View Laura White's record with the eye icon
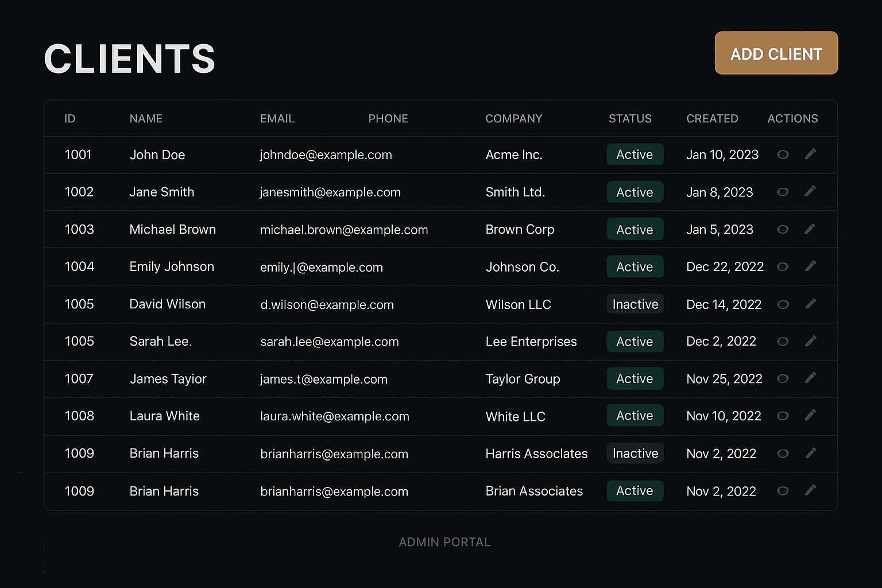The width and height of the screenshot is (882, 588). tap(783, 416)
